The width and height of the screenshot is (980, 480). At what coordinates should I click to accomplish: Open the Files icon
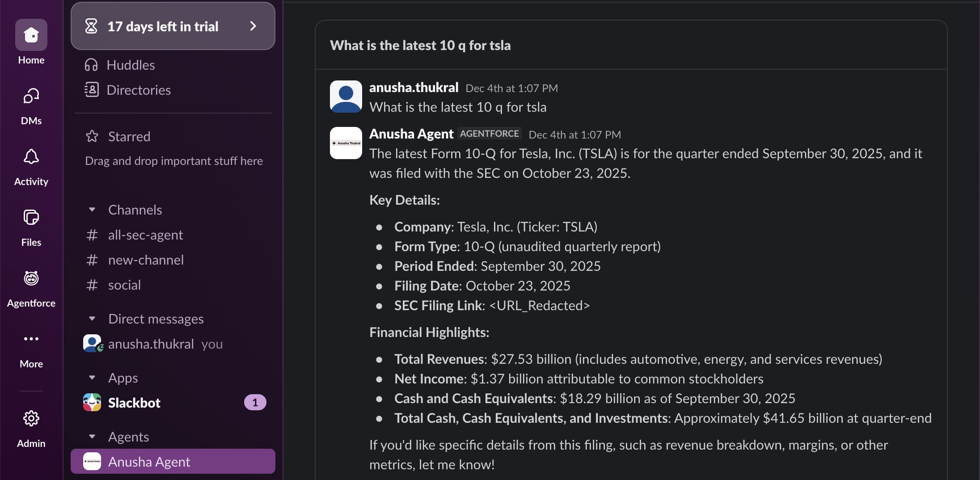[31, 218]
